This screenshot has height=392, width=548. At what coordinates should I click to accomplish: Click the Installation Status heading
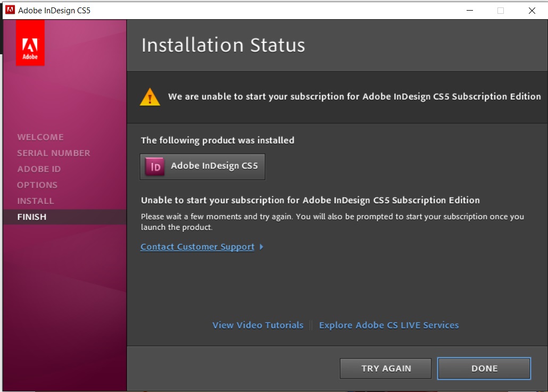(x=223, y=45)
